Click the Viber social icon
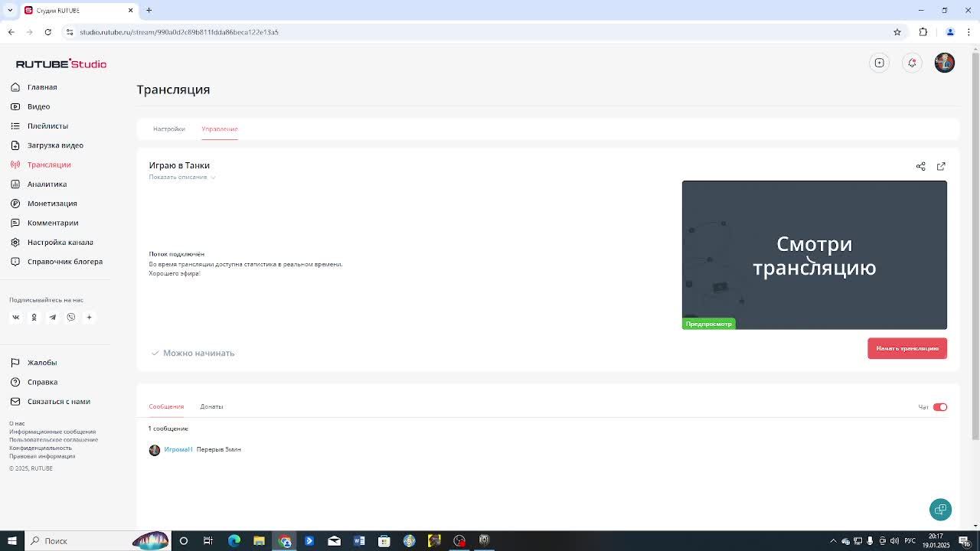 point(70,317)
